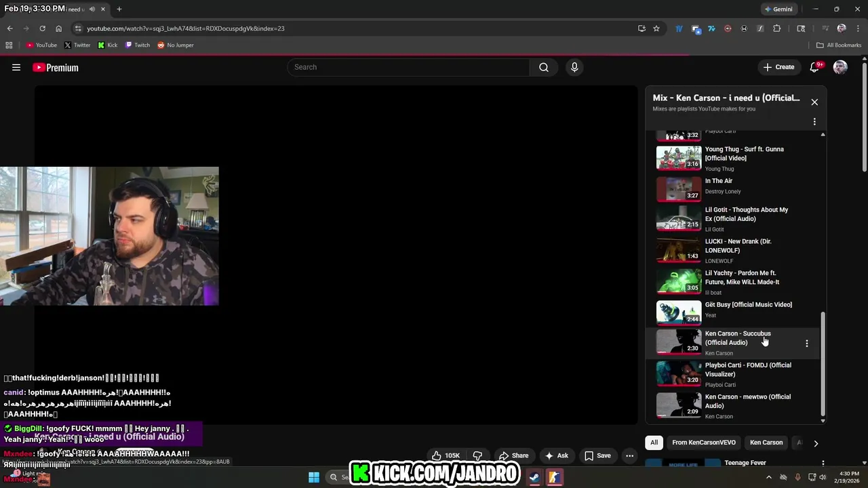Screen dimensions: 868x488
Task: Open a new browser tab
Action: pos(119,9)
